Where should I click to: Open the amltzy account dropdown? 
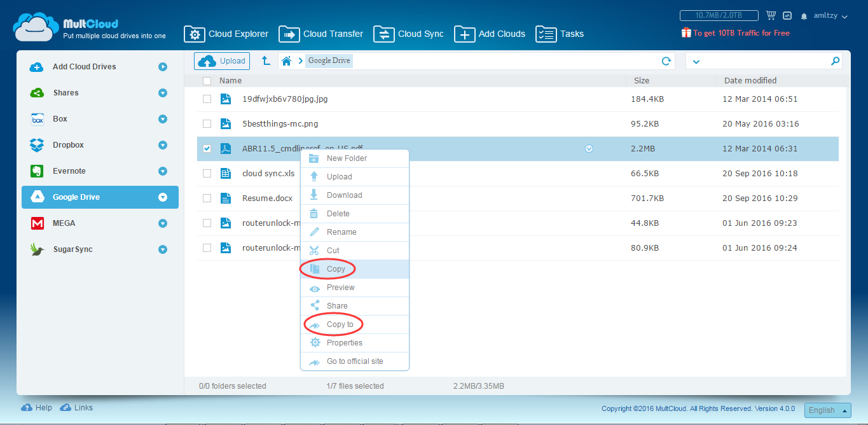click(x=830, y=16)
